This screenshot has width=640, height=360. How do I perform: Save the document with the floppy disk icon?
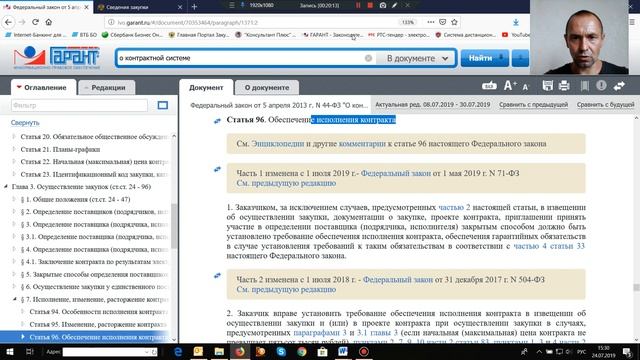[x=547, y=86]
